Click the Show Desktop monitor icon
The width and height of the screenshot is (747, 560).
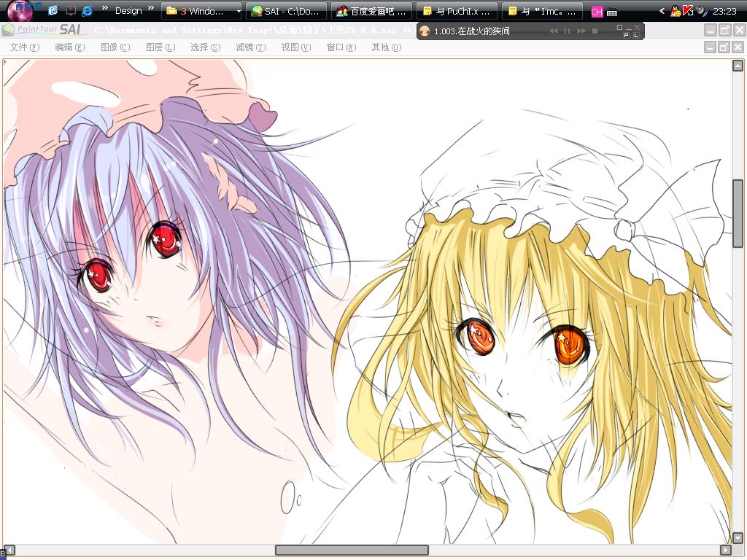pos(71,10)
